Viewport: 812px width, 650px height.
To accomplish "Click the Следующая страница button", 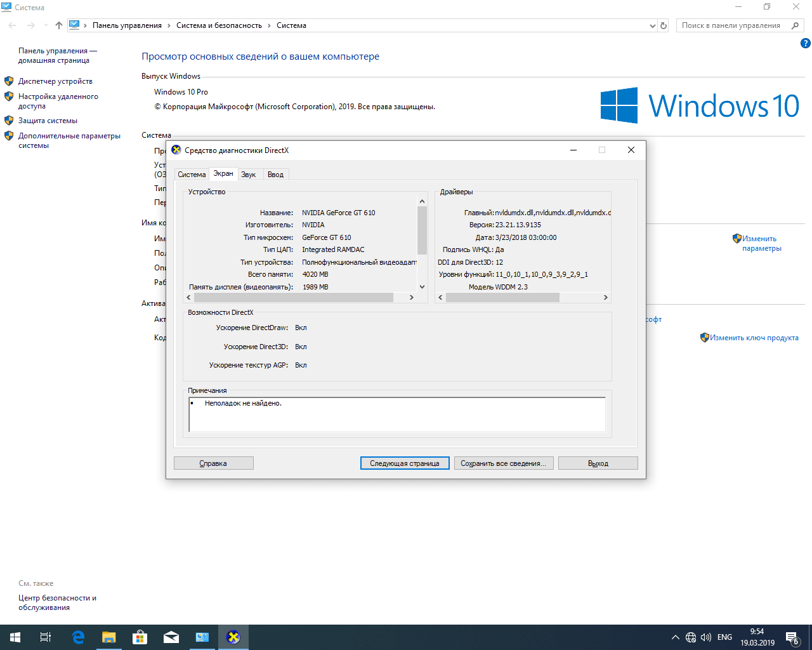I will pos(405,463).
